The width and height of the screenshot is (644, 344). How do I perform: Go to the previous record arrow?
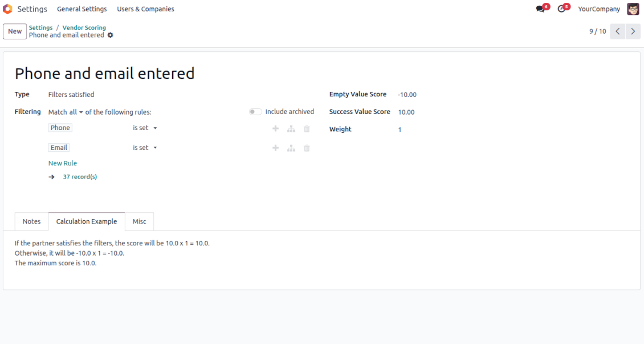618,31
